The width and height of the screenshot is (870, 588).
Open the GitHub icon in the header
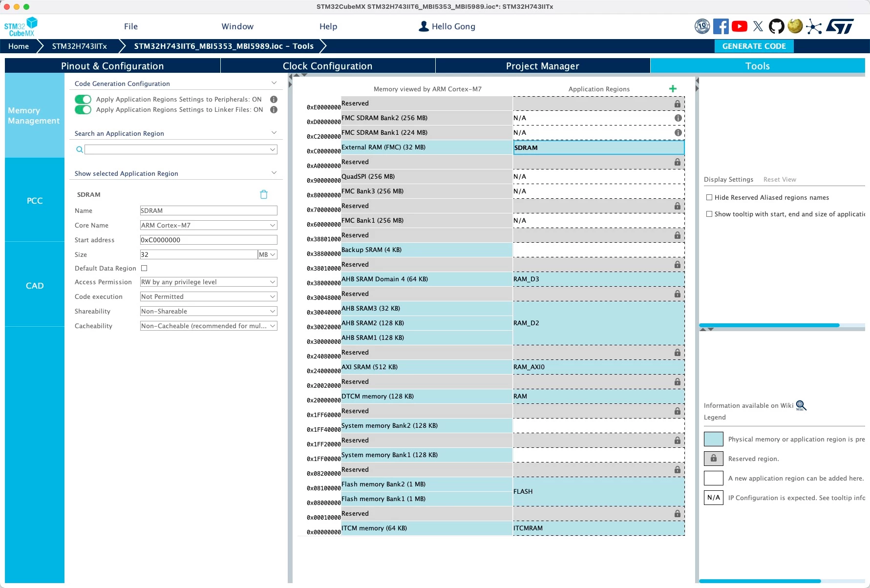click(776, 26)
